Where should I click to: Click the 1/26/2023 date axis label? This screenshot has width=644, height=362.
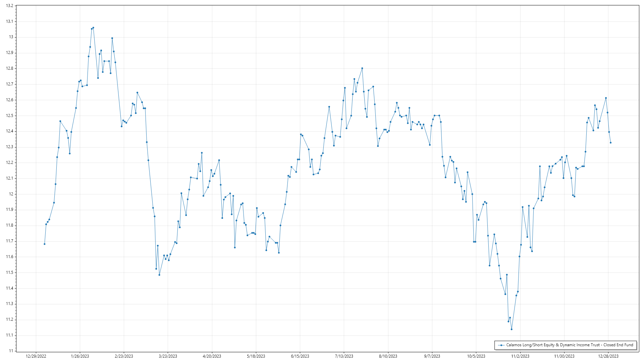pos(80,356)
